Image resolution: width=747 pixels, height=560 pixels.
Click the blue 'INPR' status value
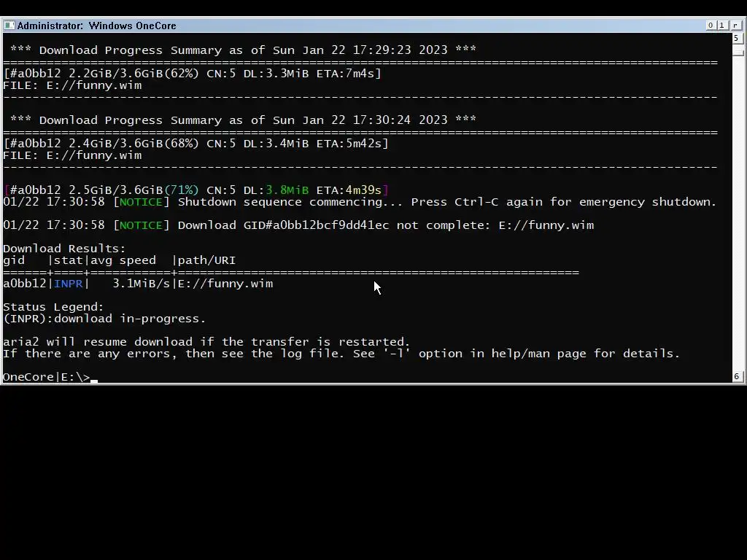click(x=68, y=284)
